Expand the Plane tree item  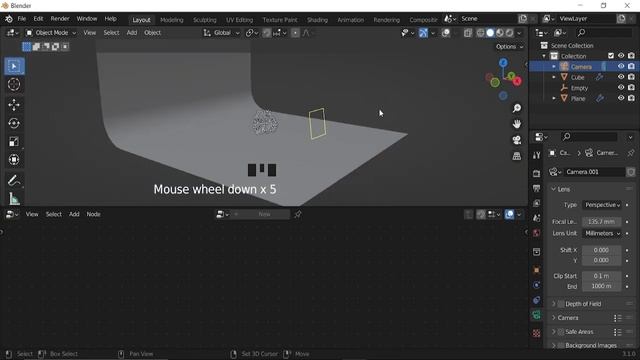tap(554, 98)
